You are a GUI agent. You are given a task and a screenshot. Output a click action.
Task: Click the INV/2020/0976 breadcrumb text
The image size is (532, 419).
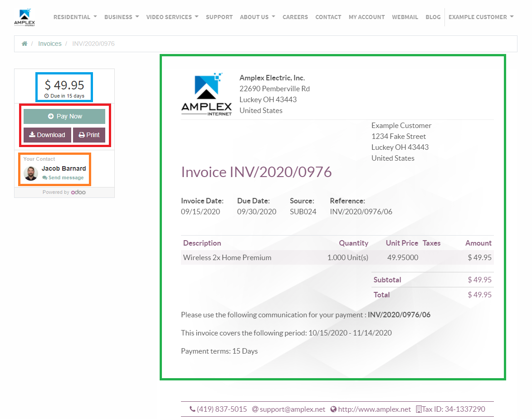click(x=93, y=44)
